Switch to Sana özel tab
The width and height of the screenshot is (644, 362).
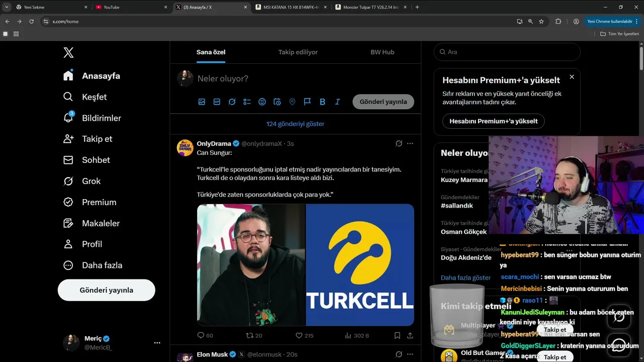pos(211,52)
